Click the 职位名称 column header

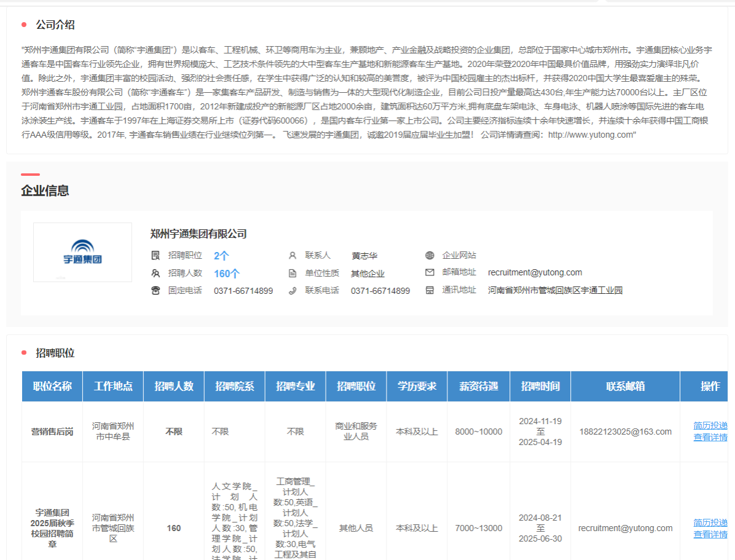point(52,387)
